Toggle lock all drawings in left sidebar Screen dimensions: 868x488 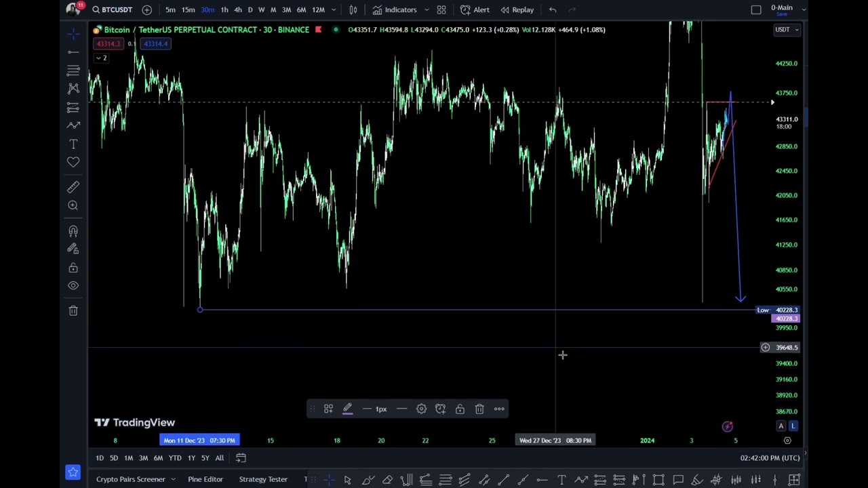pyautogui.click(x=73, y=268)
